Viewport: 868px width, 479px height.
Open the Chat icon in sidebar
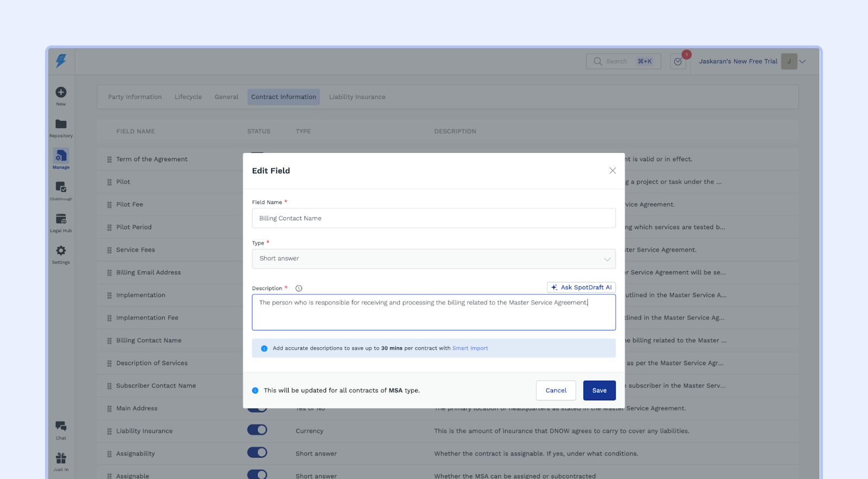pyautogui.click(x=61, y=426)
